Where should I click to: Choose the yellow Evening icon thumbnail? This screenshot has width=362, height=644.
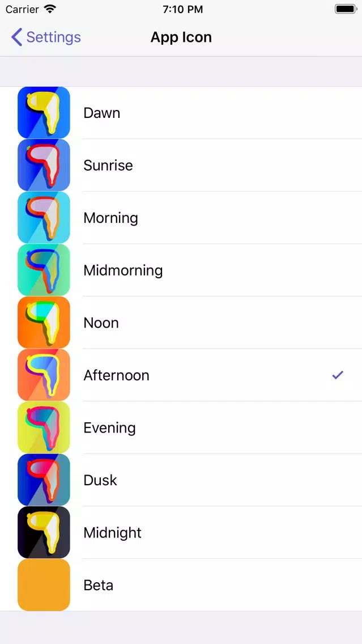coord(44,427)
